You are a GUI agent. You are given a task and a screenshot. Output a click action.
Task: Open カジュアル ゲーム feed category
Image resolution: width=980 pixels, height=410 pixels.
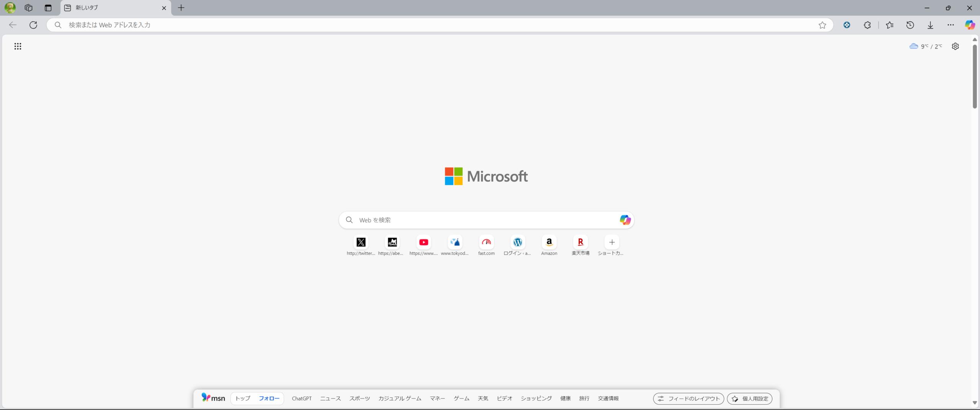400,399
